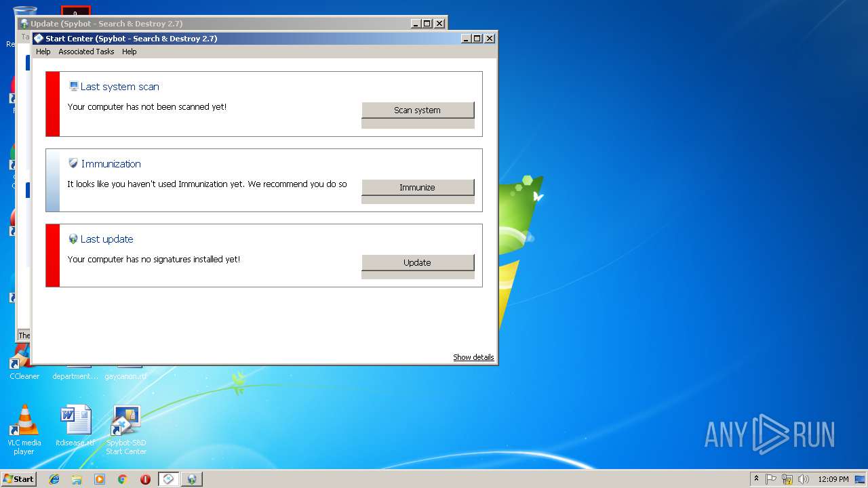Click the 'Last update' heading
This screenshot has height=488, width=868.
[107, 239]
